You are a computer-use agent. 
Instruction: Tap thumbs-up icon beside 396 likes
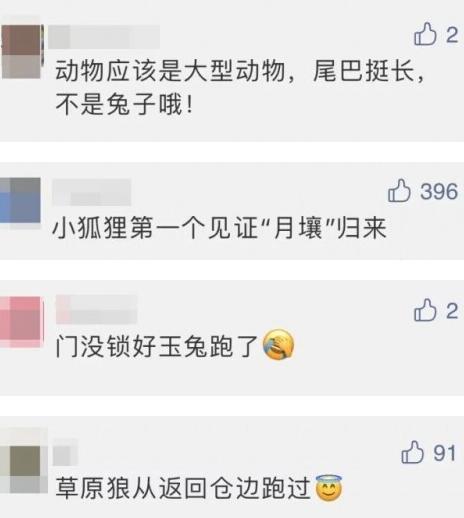point(399,190)
